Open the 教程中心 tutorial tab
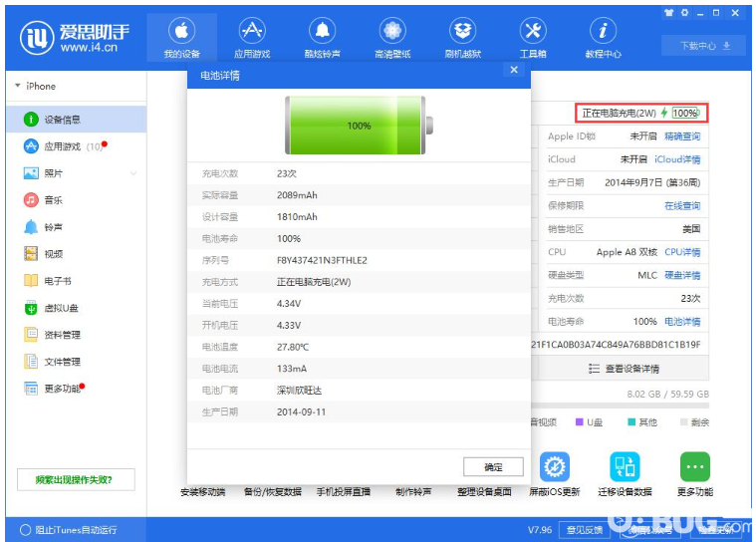This screenshot has width=756, height=542. (603, 38)
